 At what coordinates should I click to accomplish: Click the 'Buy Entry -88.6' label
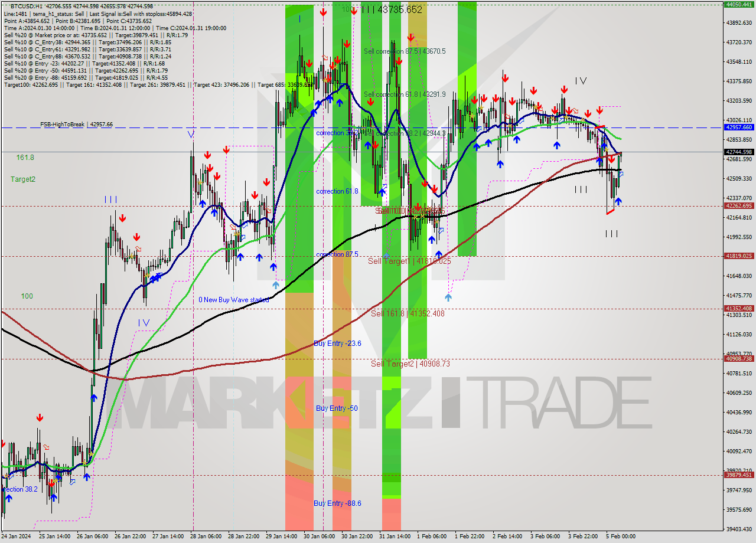tap(337, 503)
